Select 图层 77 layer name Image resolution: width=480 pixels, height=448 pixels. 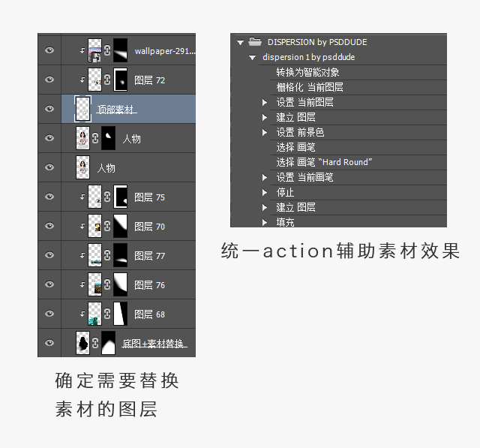point(150,256)
